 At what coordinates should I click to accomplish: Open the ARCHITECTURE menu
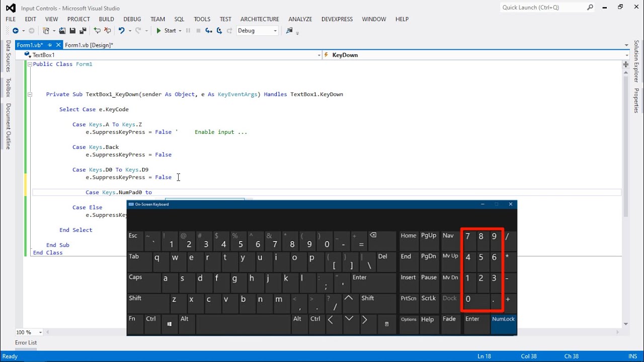[260, 19]
